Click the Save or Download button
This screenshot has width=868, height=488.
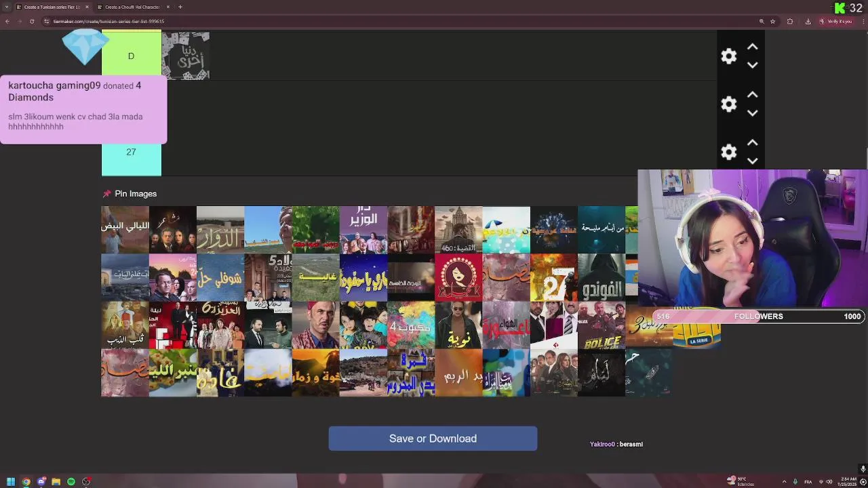click(x=433, y=439)
